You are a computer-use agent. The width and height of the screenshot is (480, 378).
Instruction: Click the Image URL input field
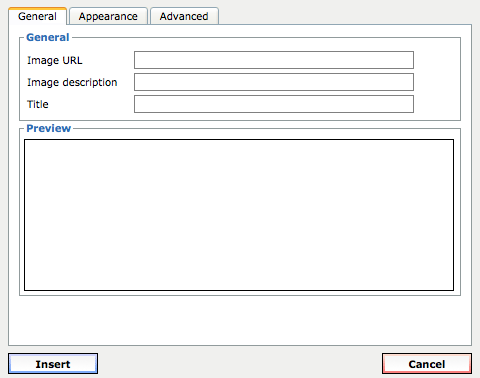point(274,60)
